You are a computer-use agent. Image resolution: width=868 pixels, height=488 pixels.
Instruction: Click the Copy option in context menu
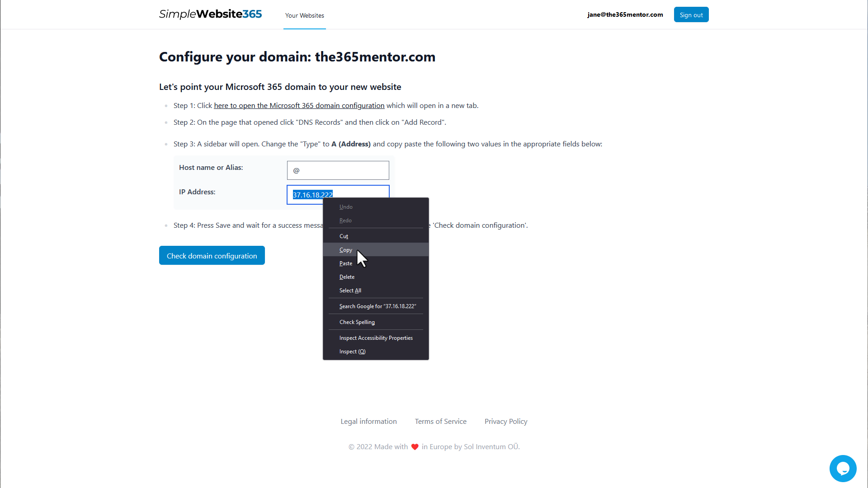tap(345, 249)
